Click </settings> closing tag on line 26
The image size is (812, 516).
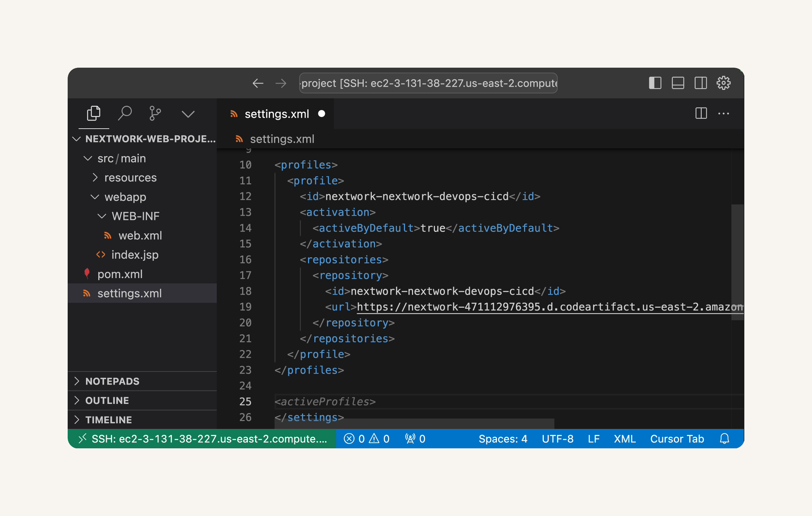pos(309,417)
